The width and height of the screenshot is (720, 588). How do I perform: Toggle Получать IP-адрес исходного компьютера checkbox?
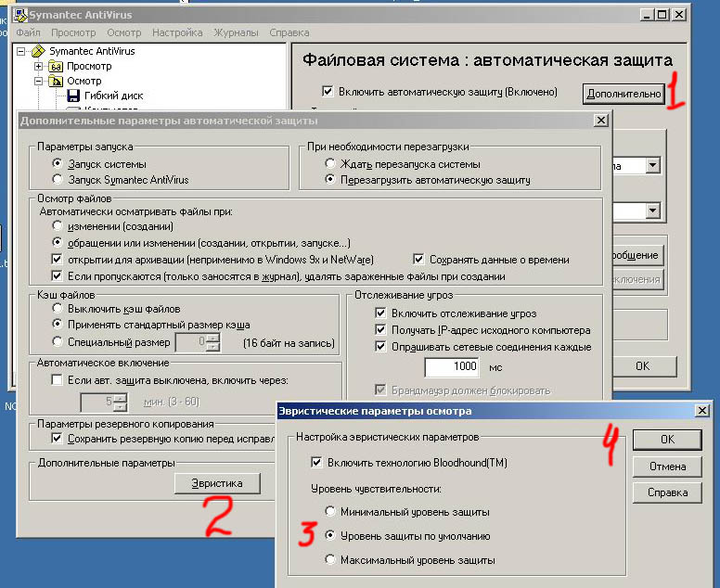click(380, 329)
